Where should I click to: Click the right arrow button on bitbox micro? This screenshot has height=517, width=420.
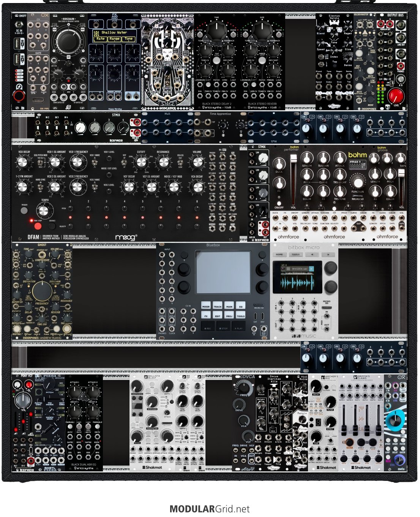click(328, 254)
